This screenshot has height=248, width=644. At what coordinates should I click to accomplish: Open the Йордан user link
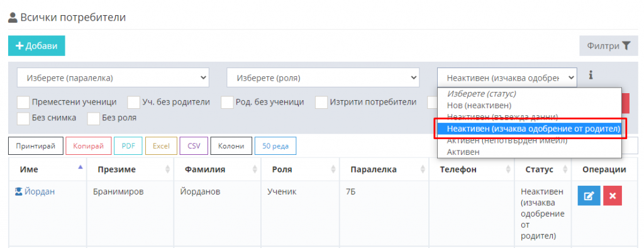click(x=40, y=191)
